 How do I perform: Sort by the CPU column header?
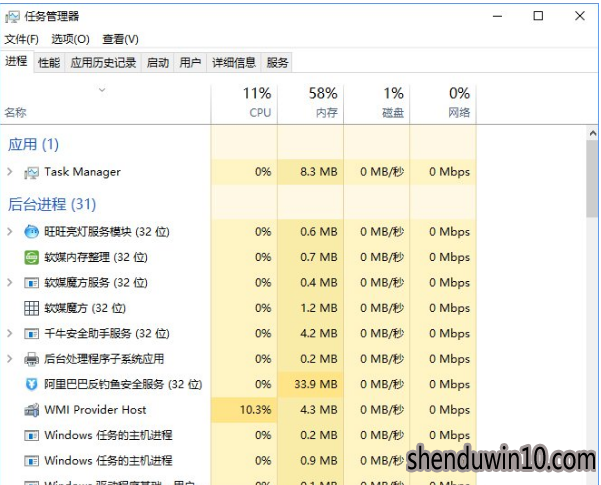click(244, 104)
